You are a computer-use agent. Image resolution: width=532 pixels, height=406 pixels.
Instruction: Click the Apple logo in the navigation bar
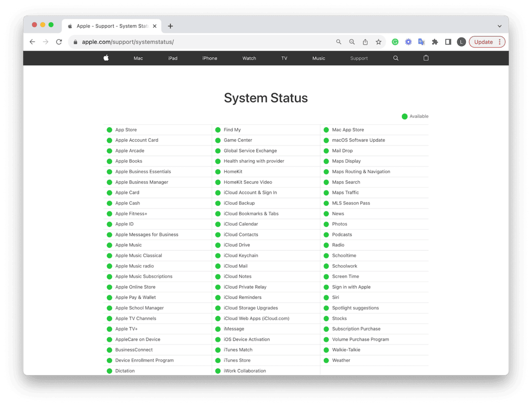[106, 58]
